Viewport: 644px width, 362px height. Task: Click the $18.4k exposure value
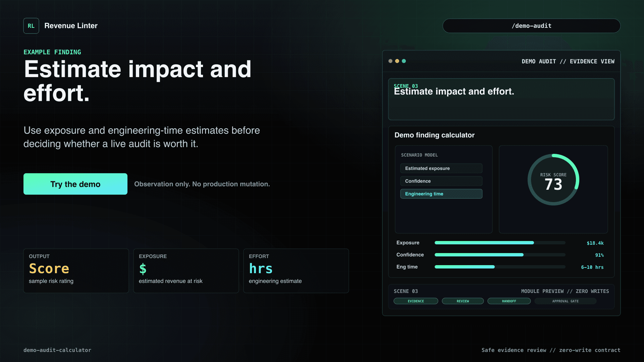point(595,243)
